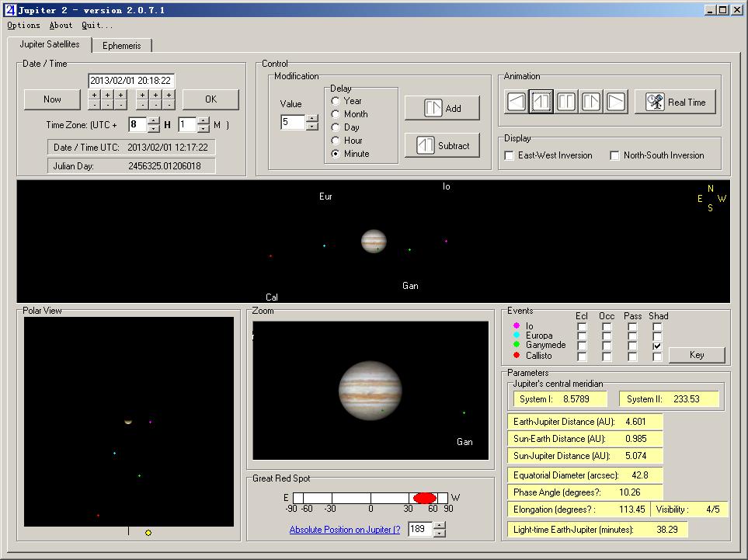Click the yellow Sun marker below Polar View

coord(148,533)
